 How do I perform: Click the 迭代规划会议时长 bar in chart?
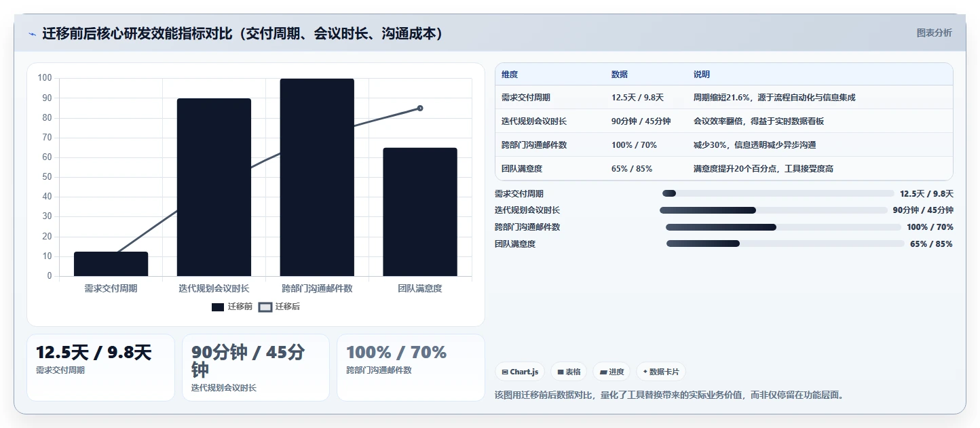pyautogui.click(x=214, y=187)
